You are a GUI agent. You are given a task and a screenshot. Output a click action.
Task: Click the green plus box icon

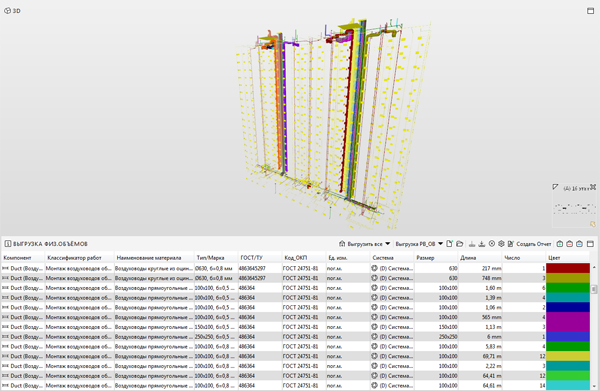(560, 244)
